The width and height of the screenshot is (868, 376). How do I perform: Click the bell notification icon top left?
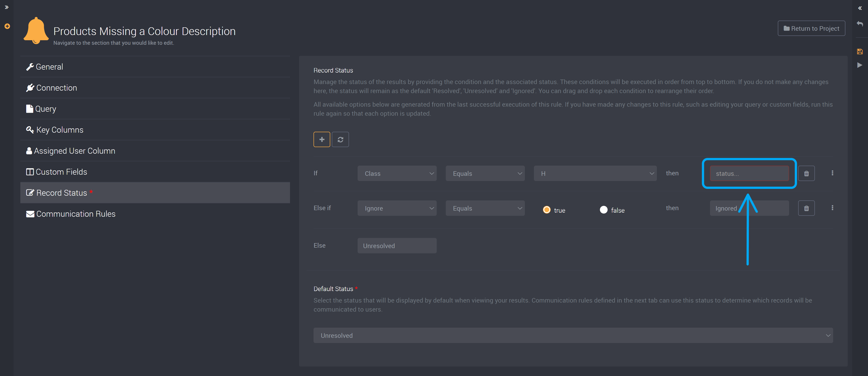click(x=35, y=31)
